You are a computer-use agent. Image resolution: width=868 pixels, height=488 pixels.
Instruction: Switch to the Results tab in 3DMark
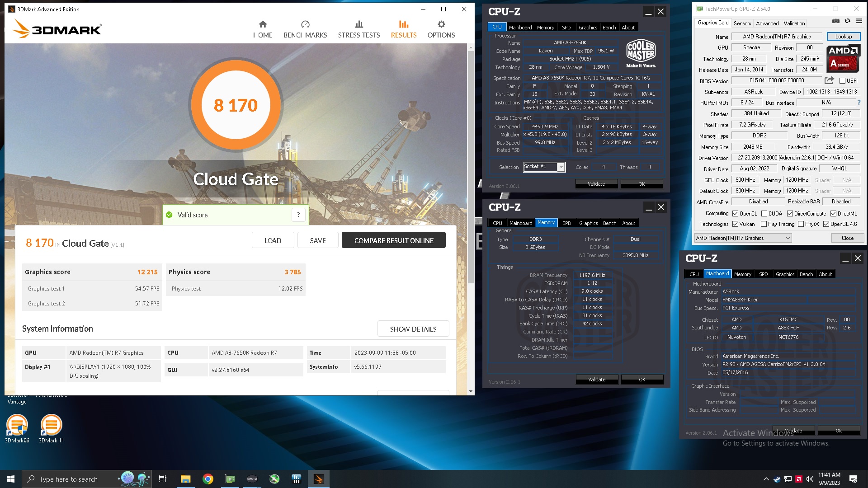(x=404, y=29)
